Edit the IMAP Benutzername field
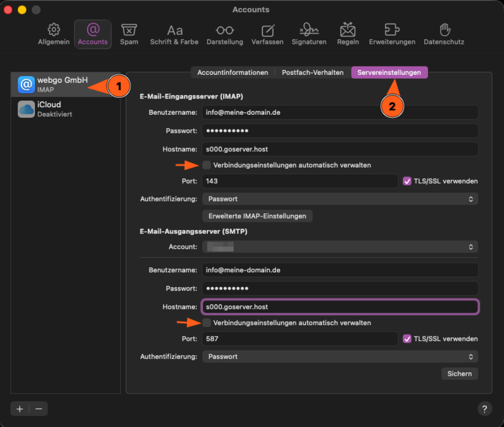504x427 pixels. click(340, 113)
